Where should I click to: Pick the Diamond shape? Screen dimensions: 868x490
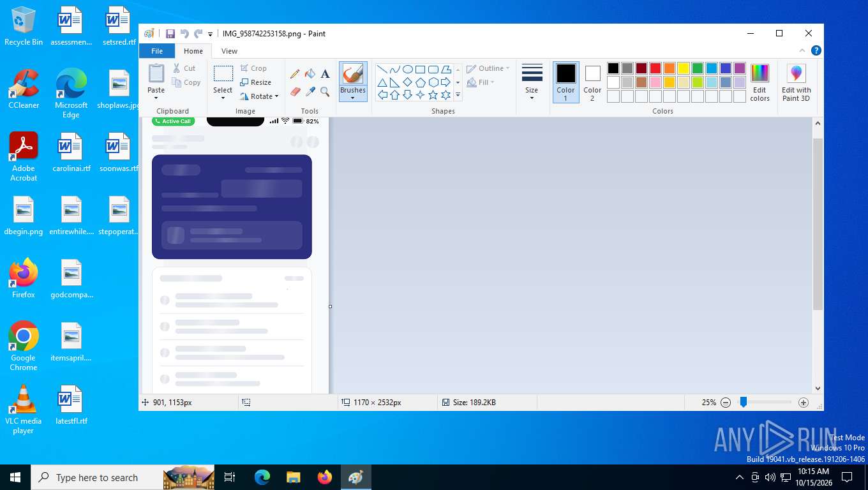pyautogui.click(x=407, y=82)
